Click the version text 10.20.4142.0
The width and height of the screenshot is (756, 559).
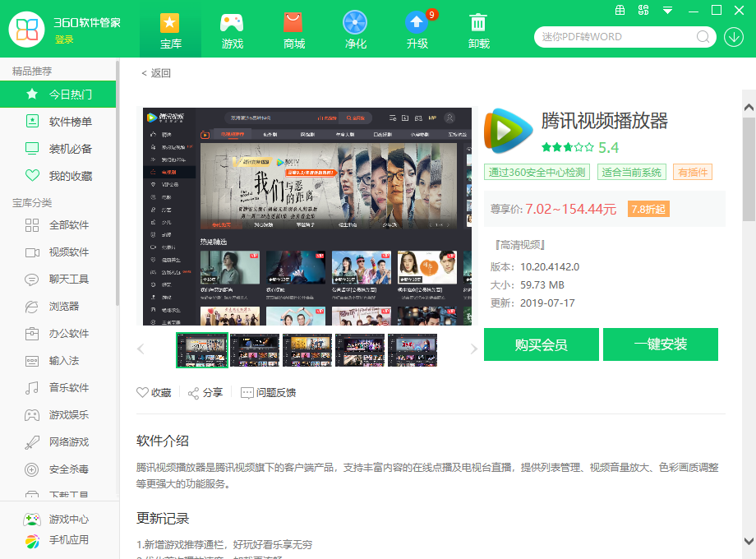click(x=550, y=266)
